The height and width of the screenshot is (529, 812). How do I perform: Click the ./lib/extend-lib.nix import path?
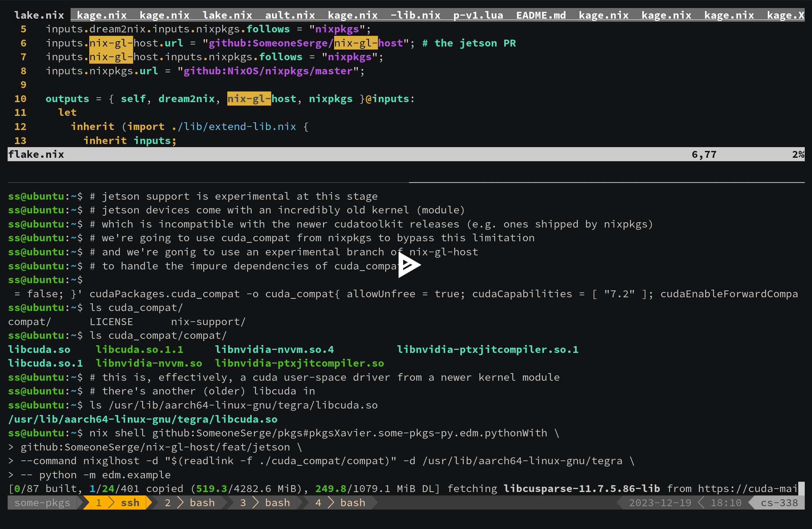(234, 127)
